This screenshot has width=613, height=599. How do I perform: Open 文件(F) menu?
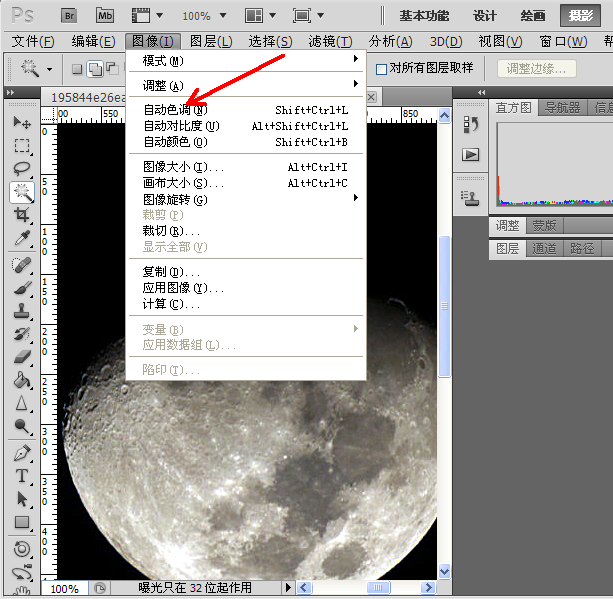point(33,41)
